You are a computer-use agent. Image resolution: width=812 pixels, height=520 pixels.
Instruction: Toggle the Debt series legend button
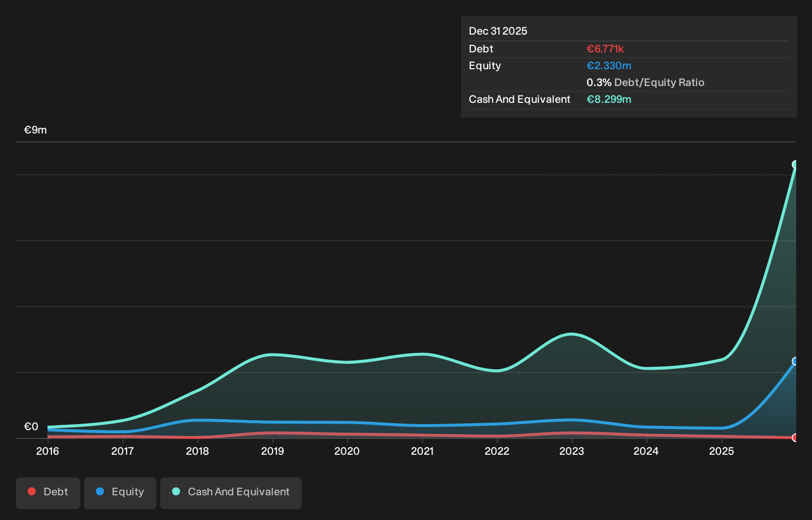click(48, 493)
